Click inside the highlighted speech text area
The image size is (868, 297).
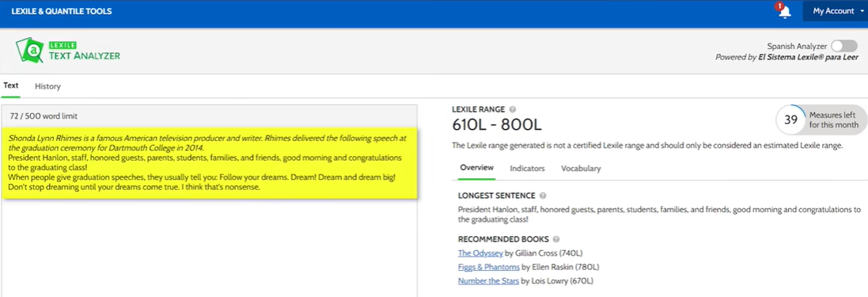[x=209, y=163]
